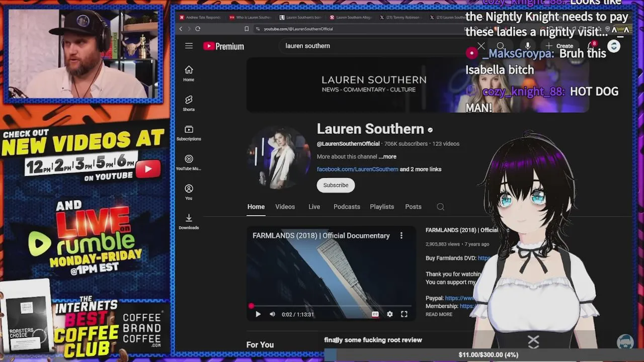Image resolution: width=644 pixels, height=362 pixels.
Task: Click the lauren southern search field
Action: (x=377, y=46)
